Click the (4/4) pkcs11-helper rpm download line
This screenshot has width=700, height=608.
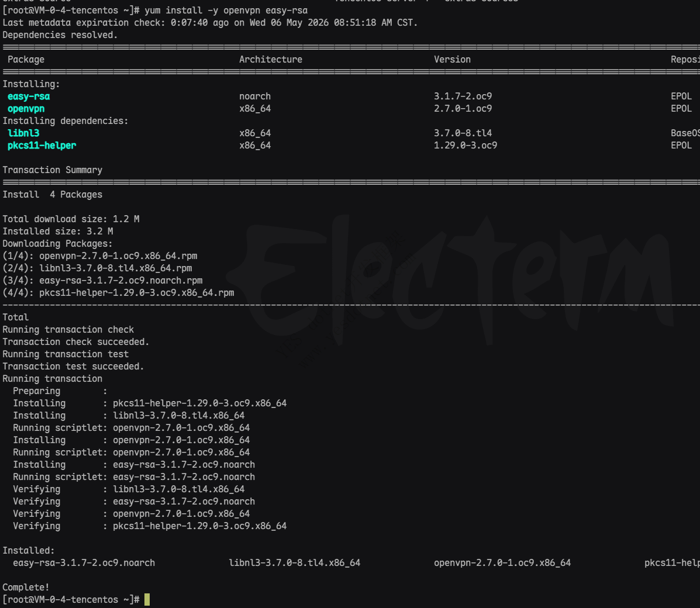(118, 293)
